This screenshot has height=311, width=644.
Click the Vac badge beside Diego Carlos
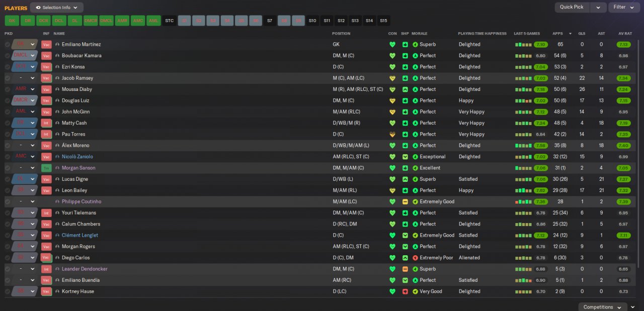click(x=46, y=258)
